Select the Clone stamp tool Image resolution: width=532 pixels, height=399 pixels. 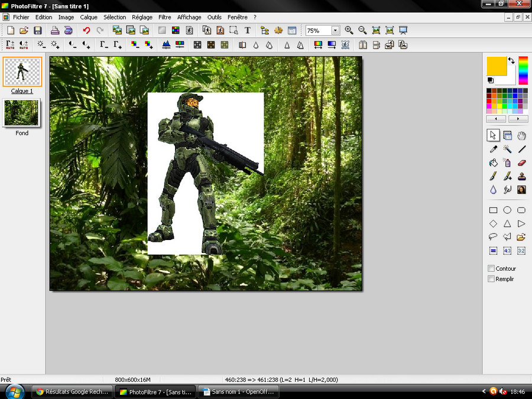(521, 176)
